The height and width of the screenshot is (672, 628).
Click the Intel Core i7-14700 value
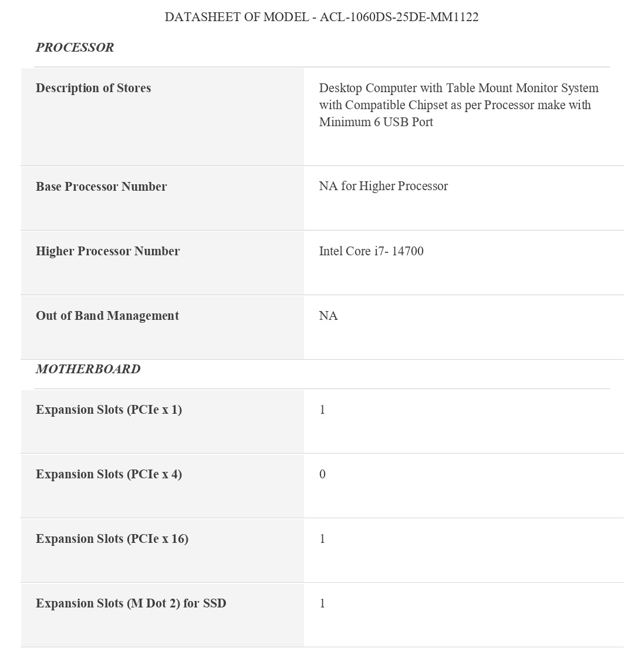pos(371,251)
